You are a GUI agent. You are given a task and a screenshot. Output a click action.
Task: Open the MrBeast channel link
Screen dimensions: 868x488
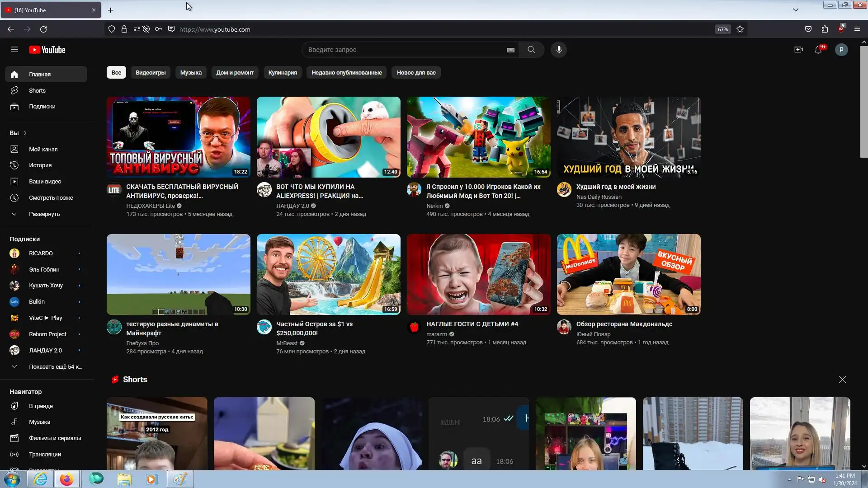[x=287, y=343]
